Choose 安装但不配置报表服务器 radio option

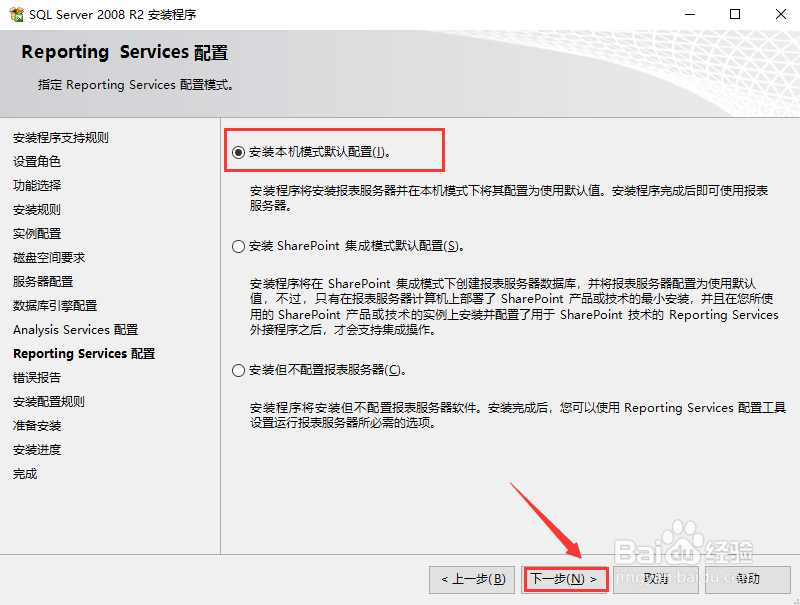[x=238, y=370]
